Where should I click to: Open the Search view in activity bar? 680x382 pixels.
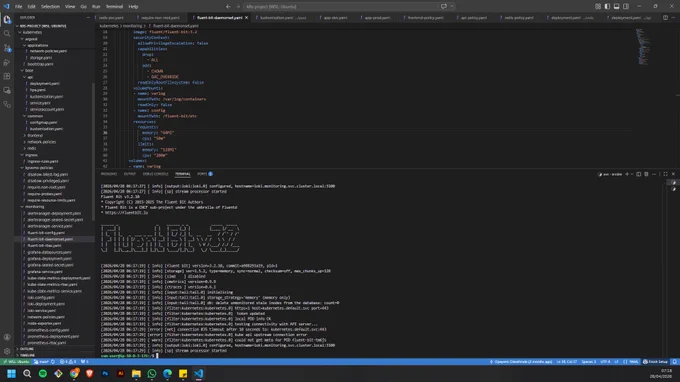(7, 33)
